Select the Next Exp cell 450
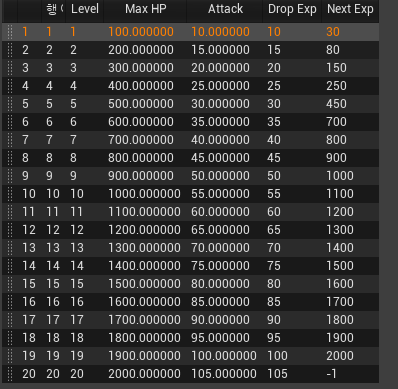The width and height of the screenshot is (398, 389). point(336,104)
